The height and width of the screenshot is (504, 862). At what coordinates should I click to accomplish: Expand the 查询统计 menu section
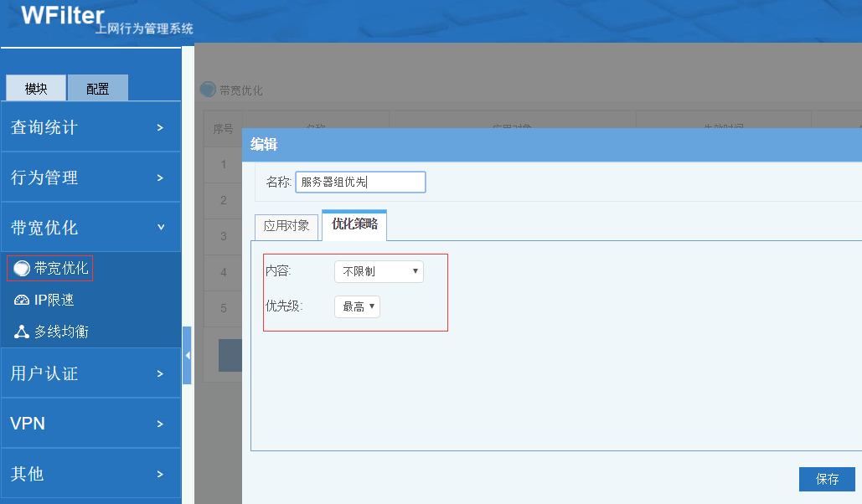(90, 127)
